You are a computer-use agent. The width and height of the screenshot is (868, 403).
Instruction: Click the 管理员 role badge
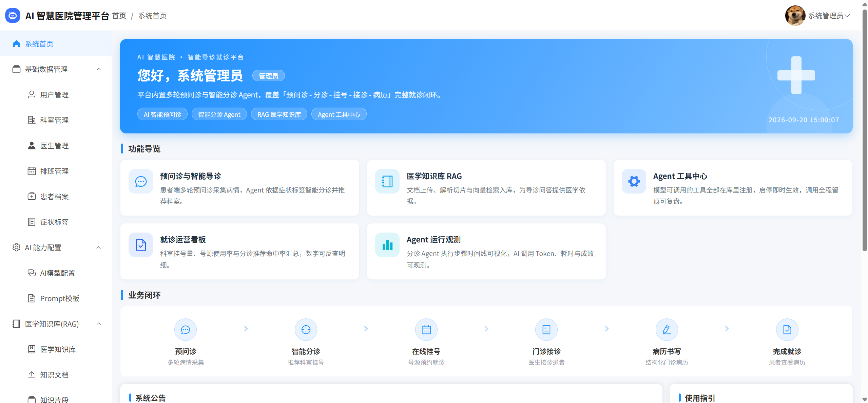(269, 76)
